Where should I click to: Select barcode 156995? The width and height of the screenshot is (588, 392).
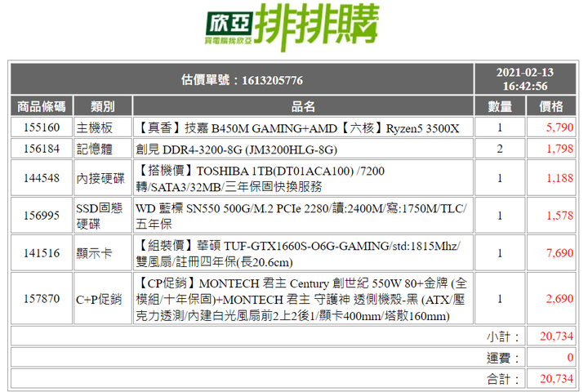click(x=42, y=216)
